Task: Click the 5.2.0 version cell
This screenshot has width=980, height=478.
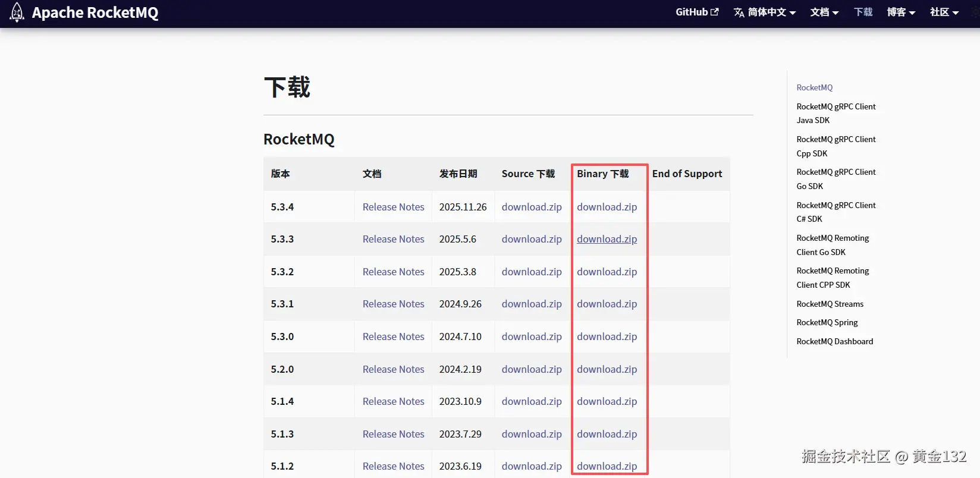Action: click(309, 369)
